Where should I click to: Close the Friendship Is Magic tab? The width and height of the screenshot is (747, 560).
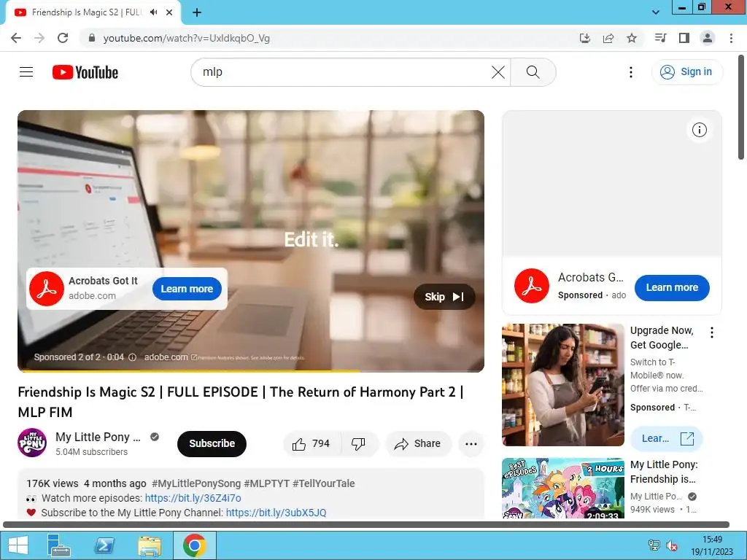169,12
